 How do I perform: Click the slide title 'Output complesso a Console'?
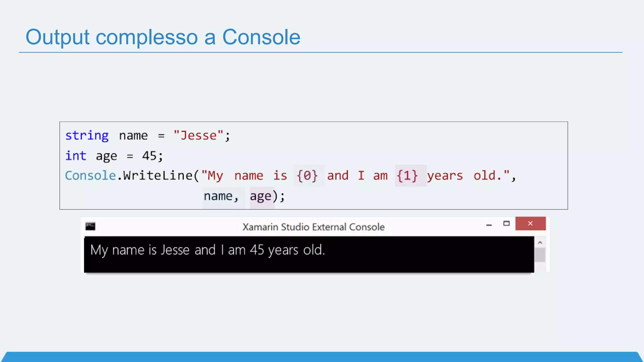[x=163, y=37]
